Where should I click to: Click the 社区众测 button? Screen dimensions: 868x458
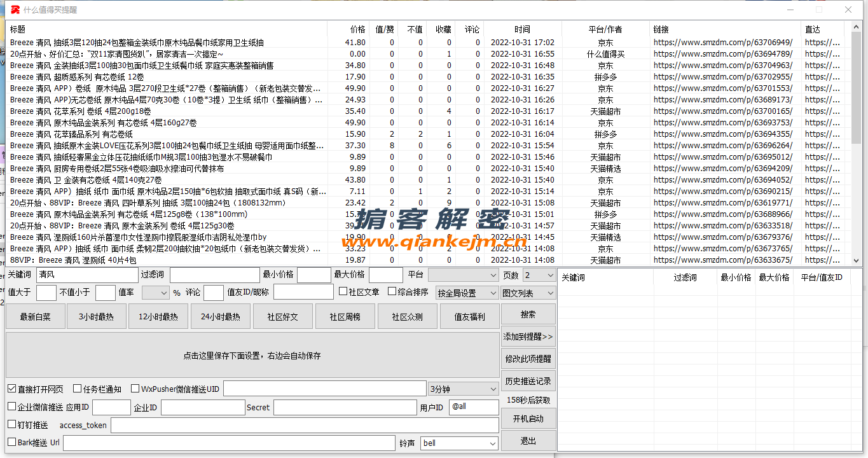(407, 316)
